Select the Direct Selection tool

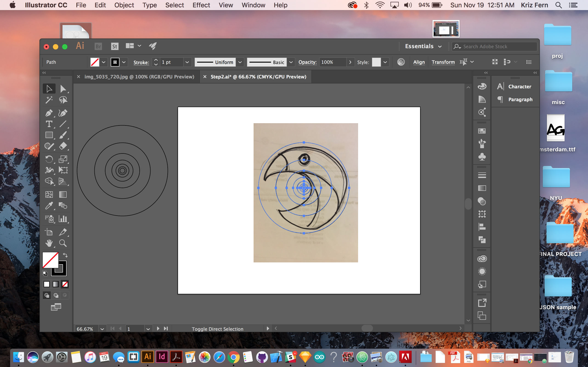pos(63,89)
